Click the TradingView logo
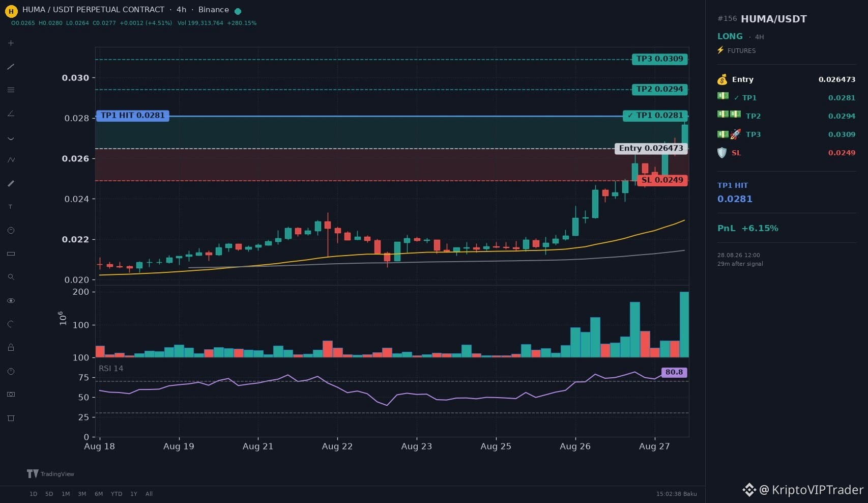Viewport: 868px width, 503px height. [50, 474]
